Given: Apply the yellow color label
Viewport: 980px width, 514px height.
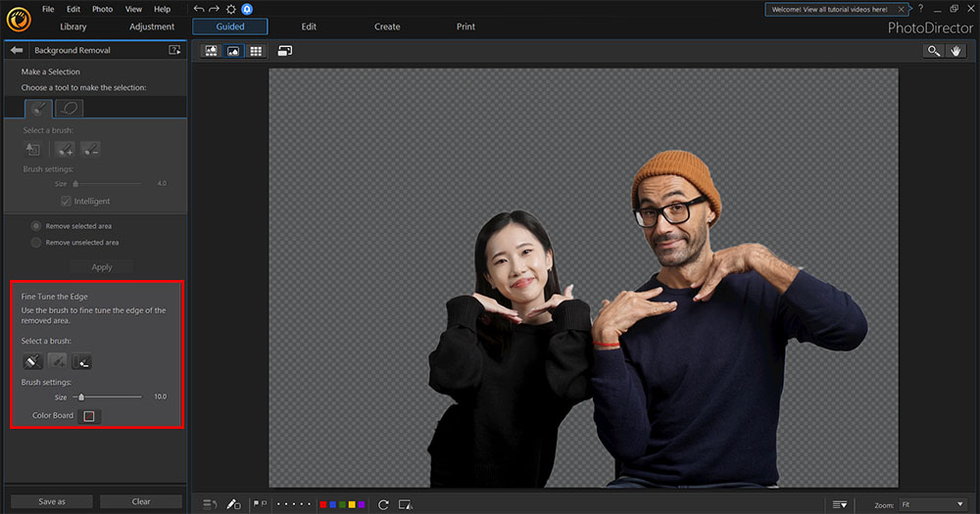Looking at the screenshot, I should [351, 504].
